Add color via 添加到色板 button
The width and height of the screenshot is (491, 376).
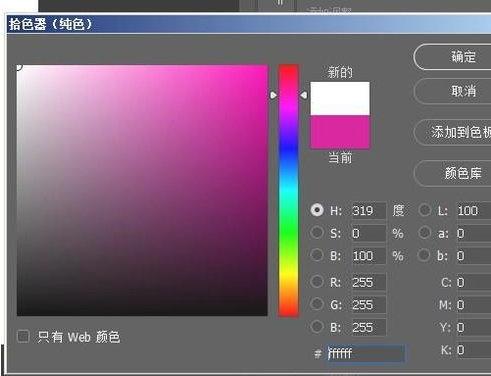coord(453,132)
